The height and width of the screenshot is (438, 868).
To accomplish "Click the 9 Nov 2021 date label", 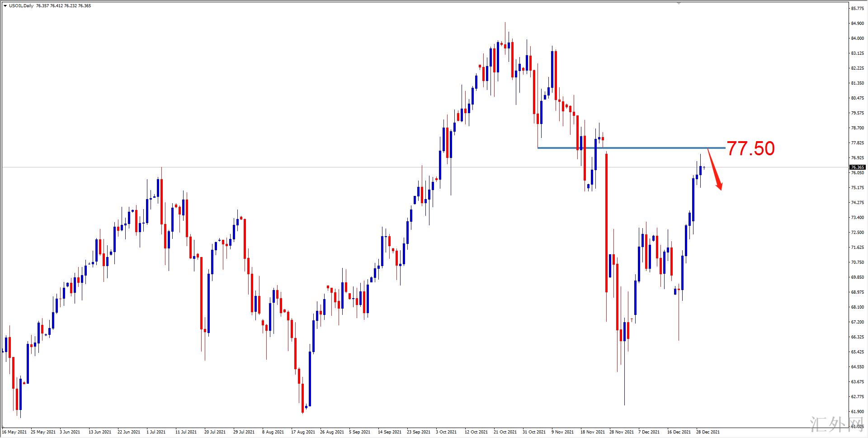I will pos(562,432).
